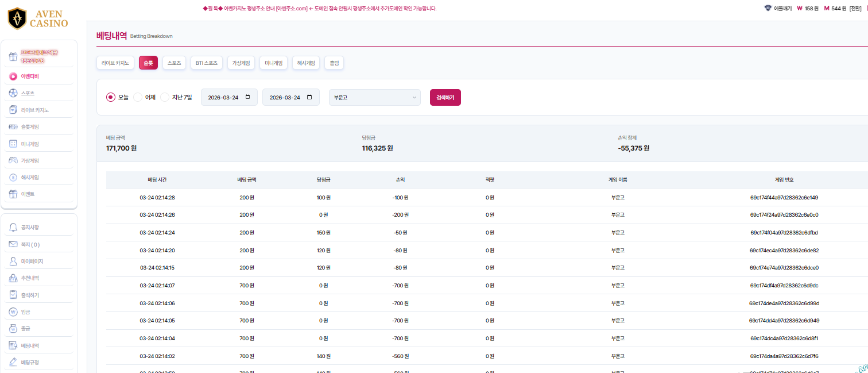Click the 가상게임 gamepad icon in sidebar

13,160
